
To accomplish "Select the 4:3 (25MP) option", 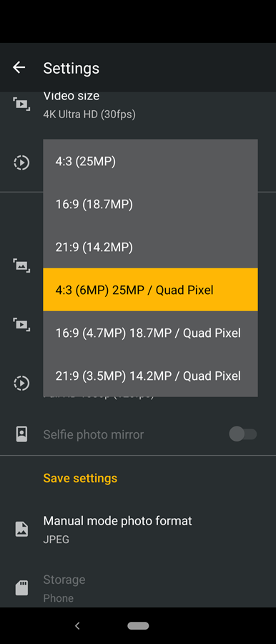I will (x=150, y=161).
